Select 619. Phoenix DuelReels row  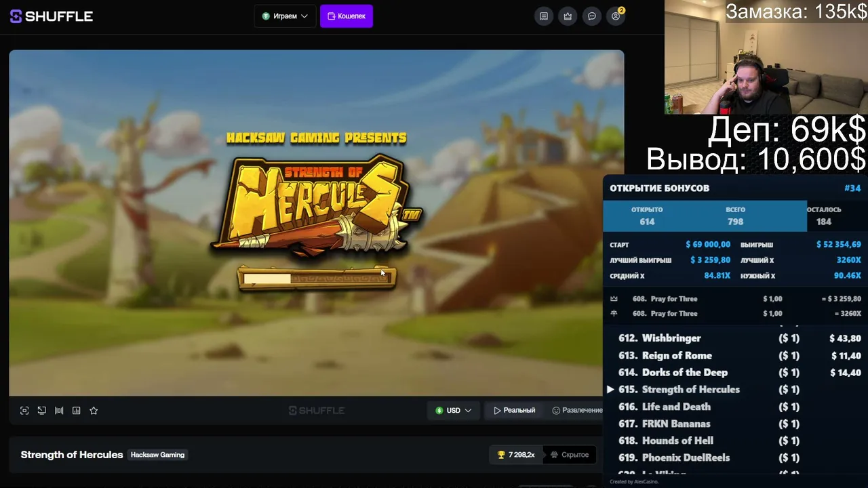(735, 457)
